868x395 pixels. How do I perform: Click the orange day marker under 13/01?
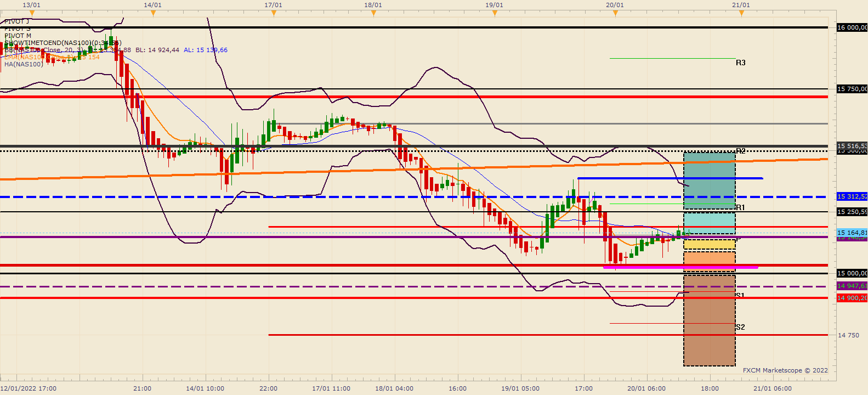click(32, 13)
